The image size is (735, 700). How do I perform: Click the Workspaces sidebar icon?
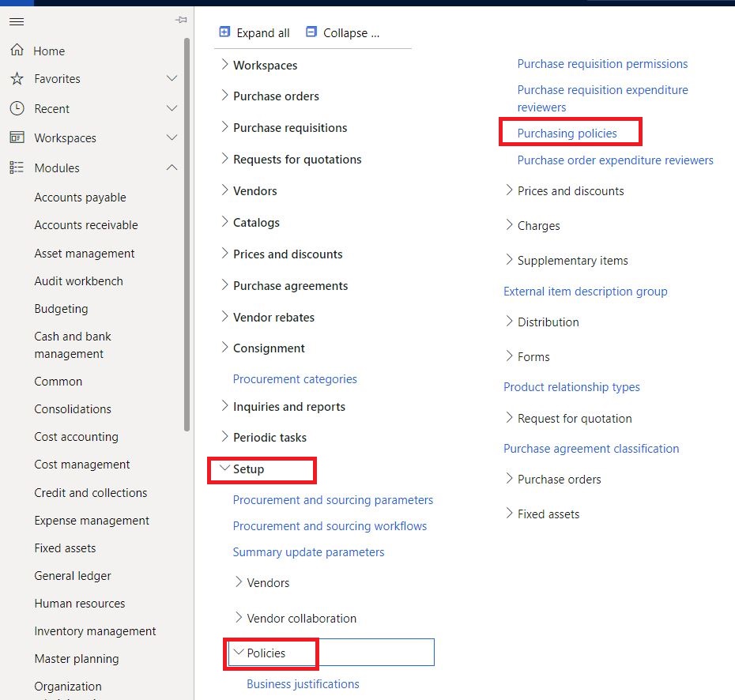[x=17, y=137]
